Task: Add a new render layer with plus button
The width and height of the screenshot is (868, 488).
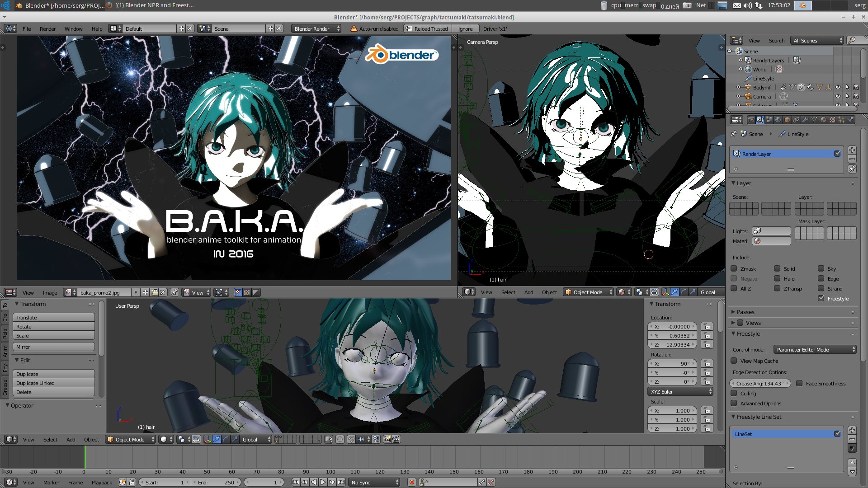Action: click(x=852, y=150)
